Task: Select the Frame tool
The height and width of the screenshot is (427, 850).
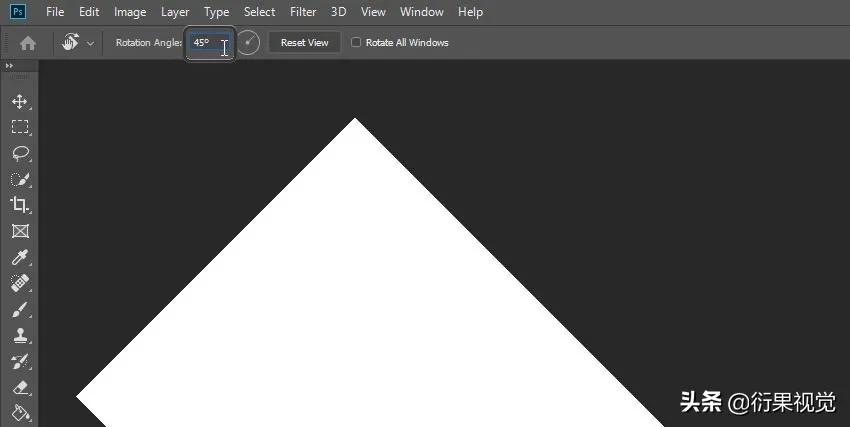Action: tap(20, 231)
